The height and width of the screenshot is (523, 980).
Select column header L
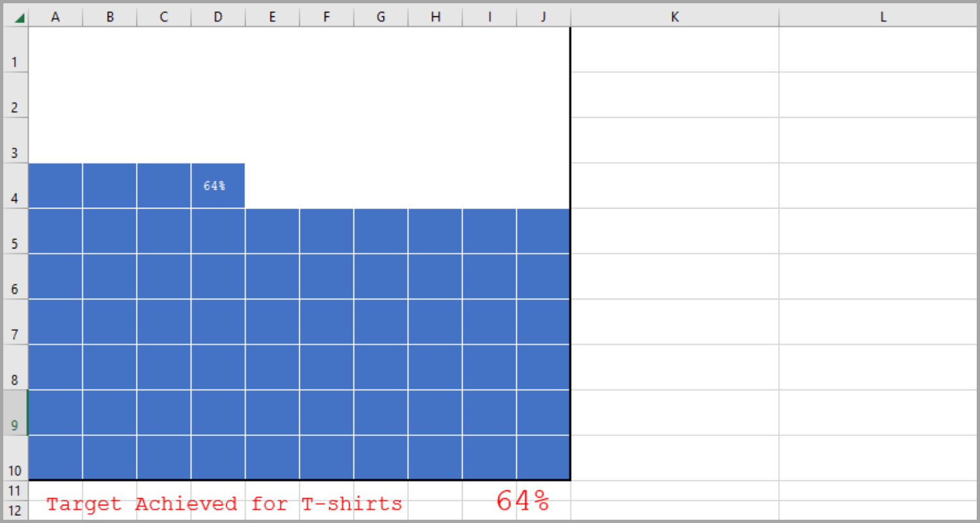[x=883, y=16]
